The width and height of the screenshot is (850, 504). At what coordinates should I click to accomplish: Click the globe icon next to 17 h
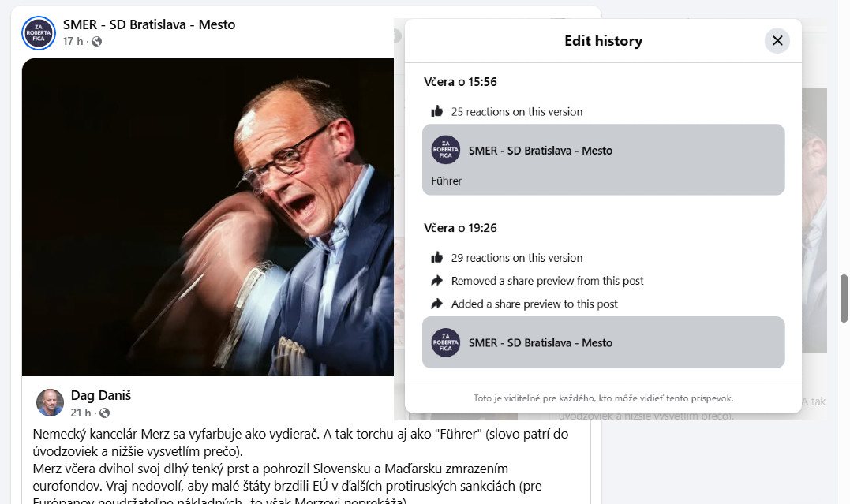tap(96, 42)
